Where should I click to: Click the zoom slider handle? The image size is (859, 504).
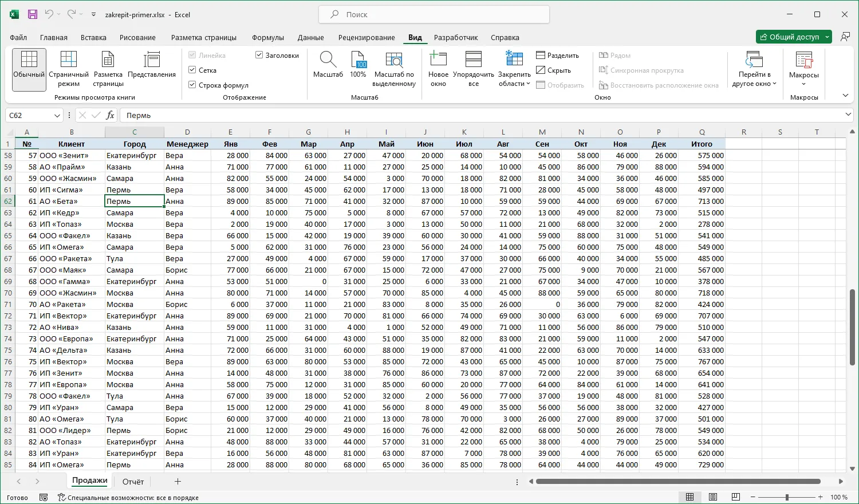787,497
